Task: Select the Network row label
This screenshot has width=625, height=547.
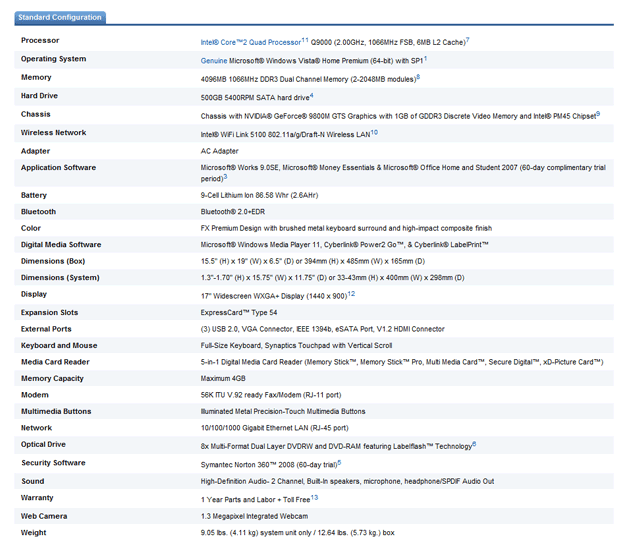Action: [36, 428]
